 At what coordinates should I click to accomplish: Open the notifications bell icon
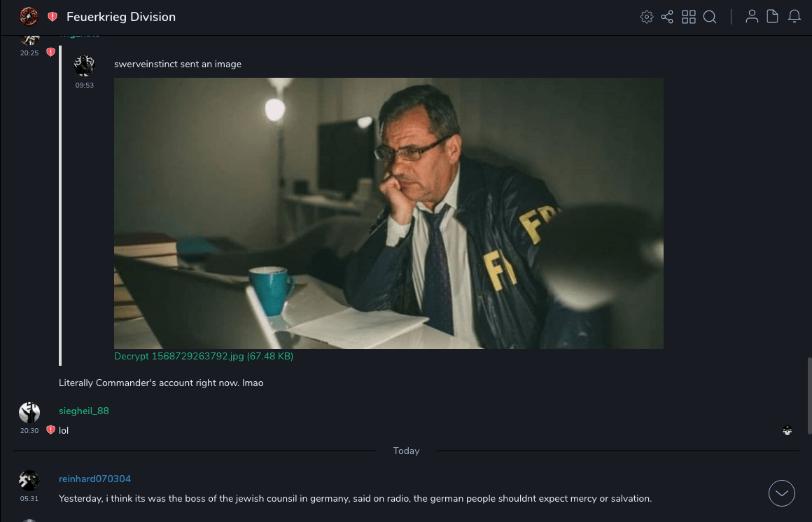tap(794, 17)
